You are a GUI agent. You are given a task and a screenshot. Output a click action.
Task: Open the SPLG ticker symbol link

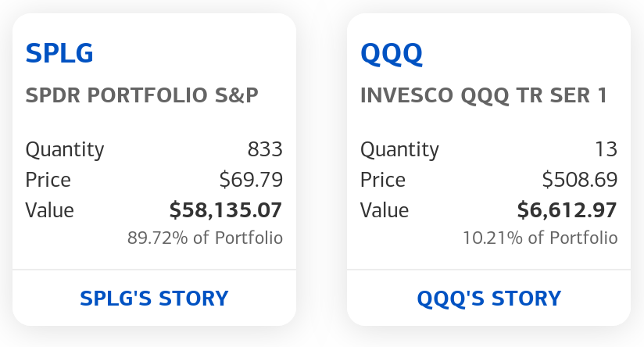click(x=59, y=53)
